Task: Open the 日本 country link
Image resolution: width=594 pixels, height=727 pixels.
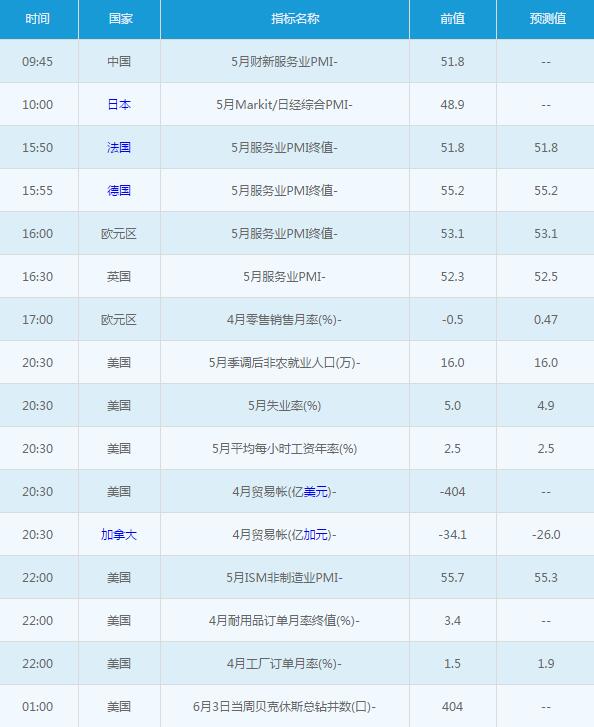Action: (119, 105)
